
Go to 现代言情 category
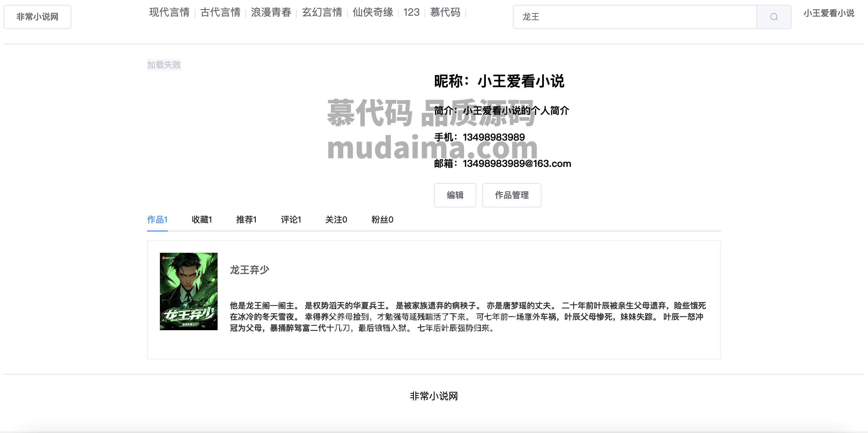(170, 12)
